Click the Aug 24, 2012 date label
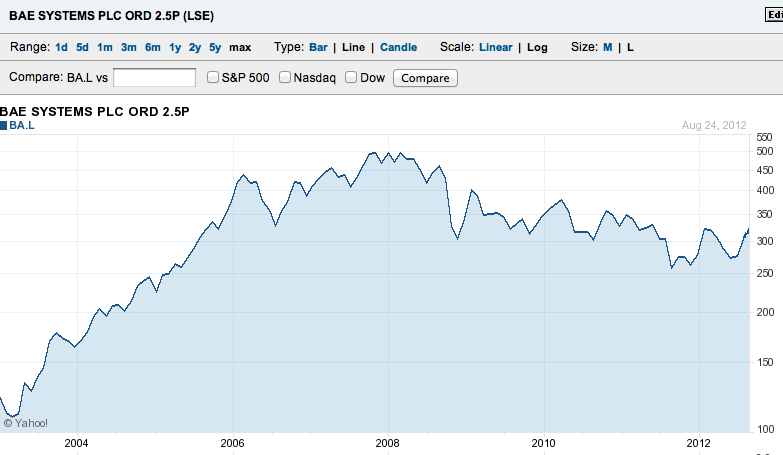 (x=714, y=125)
